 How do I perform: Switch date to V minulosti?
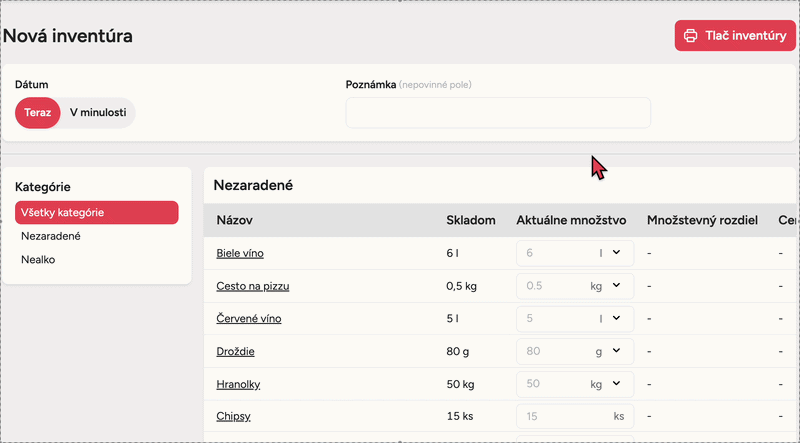click(97, 113)
